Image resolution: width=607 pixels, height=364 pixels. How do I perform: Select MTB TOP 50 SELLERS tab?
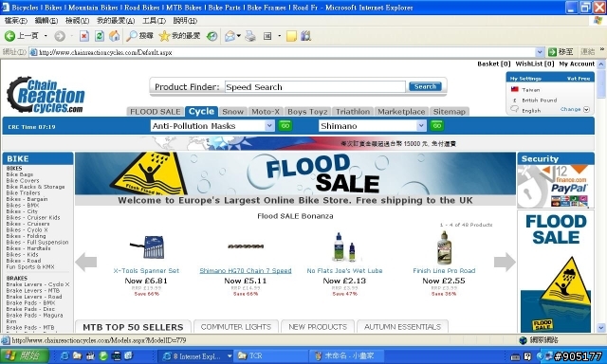133,327
